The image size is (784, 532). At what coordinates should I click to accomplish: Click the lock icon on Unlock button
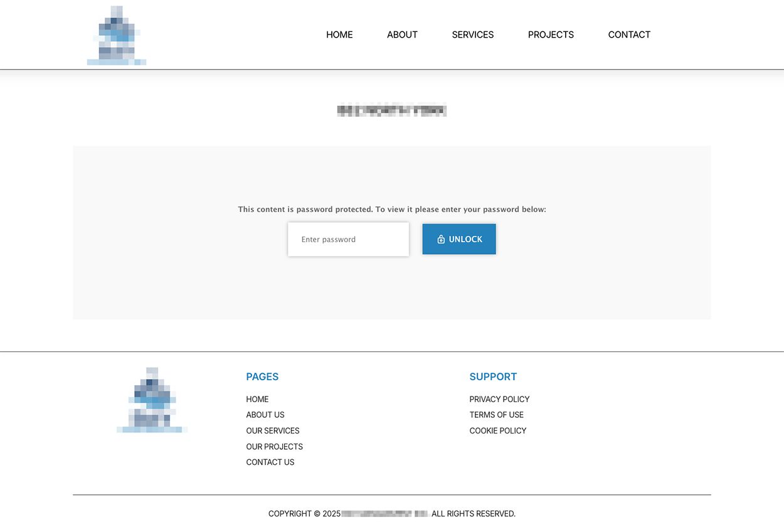pyautogui.click(x=441, y=239)
